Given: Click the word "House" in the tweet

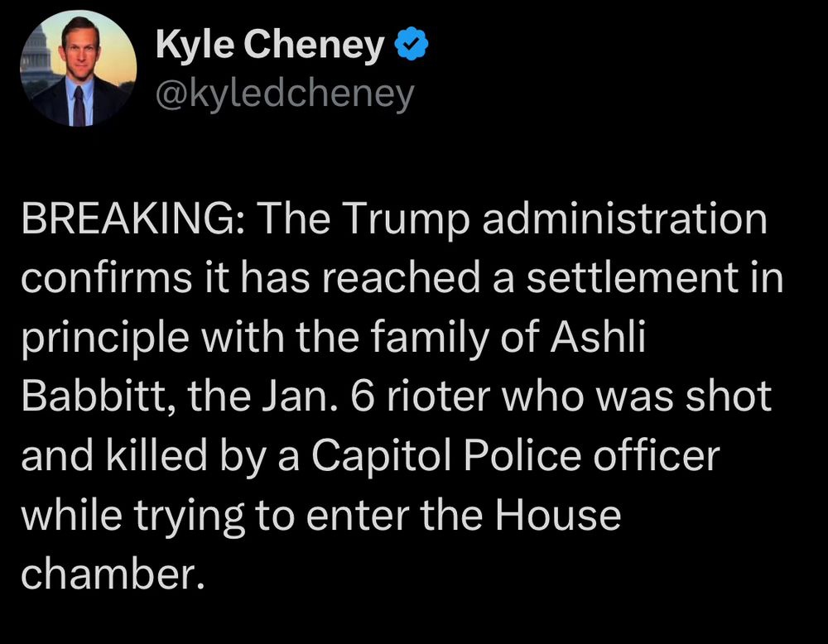Looking at the screenshot, I should point(557,515).
